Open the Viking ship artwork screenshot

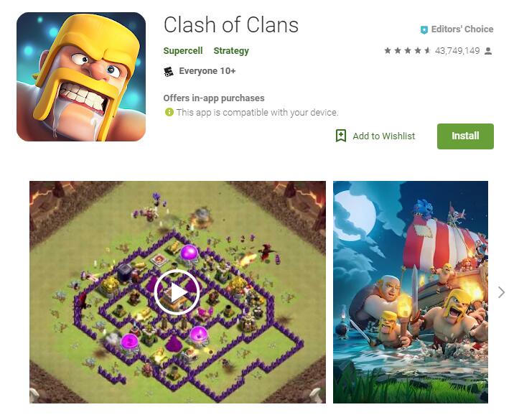(x=411, y=291)
